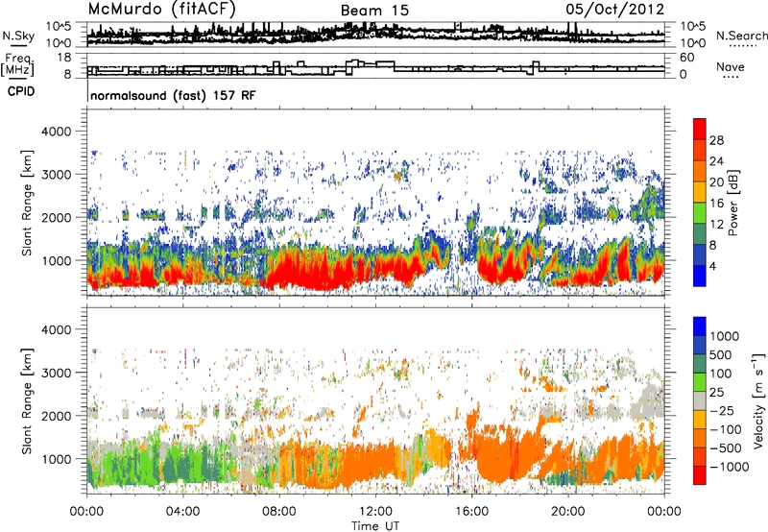The width and height of the screenshot is (768, 532).
Task: Click the 60 tick on the Nave axis
Action: click(686, 58)
